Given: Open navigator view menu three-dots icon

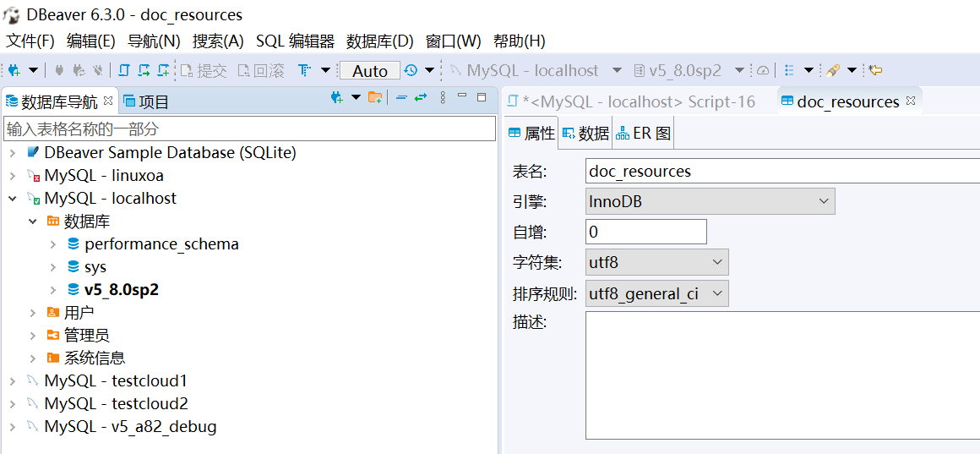Looking at the screenshot, I should [x=444, y=97].
